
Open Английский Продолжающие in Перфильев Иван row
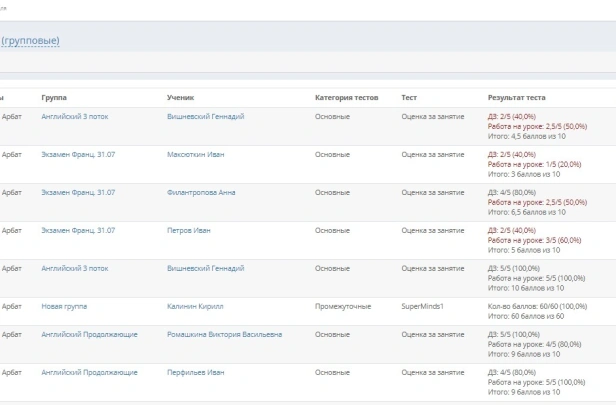tap(89, 372)
